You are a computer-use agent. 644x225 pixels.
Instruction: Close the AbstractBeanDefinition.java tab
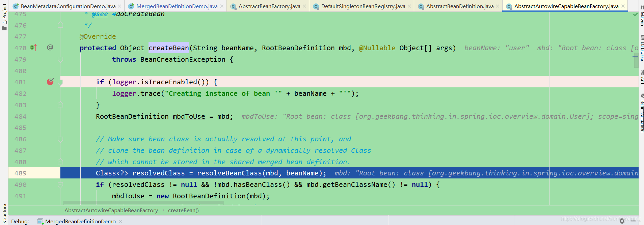click(x=498, y=6)
